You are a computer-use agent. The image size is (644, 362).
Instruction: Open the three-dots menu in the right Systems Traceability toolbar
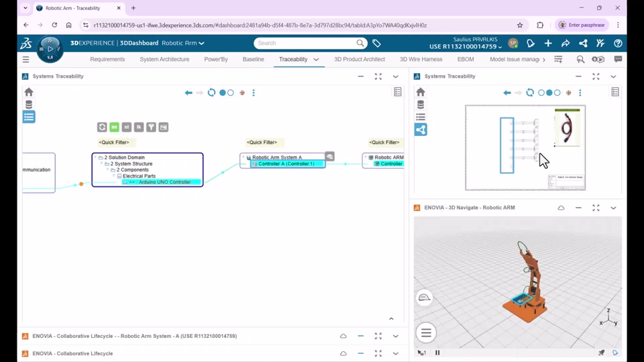point(580,93)
